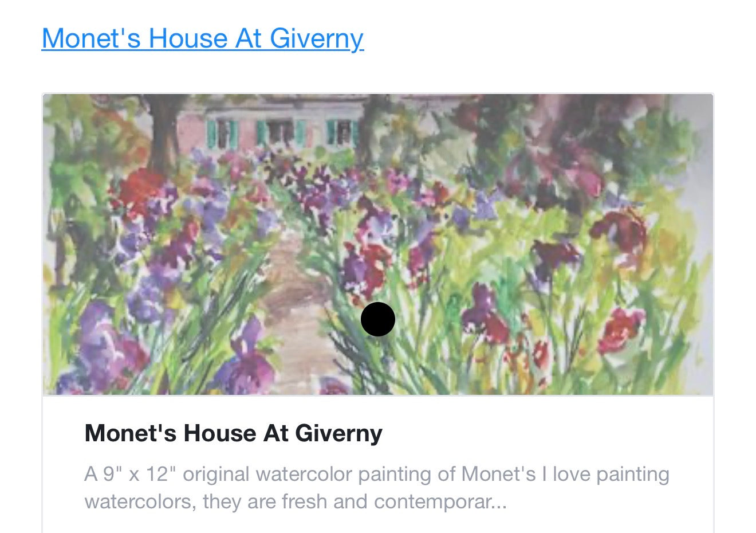Click the word "House" in the bold title
756x533 pixels.
point(220,433)
